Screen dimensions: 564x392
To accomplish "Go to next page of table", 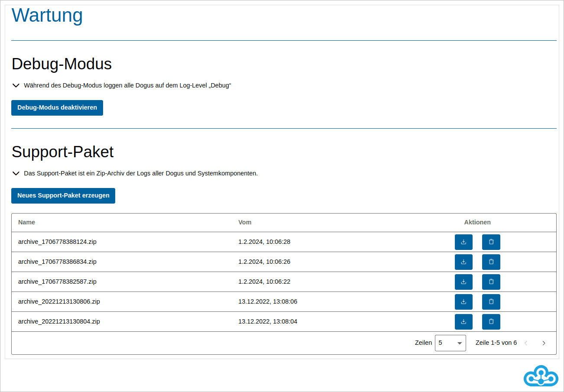I will [544, 343].
